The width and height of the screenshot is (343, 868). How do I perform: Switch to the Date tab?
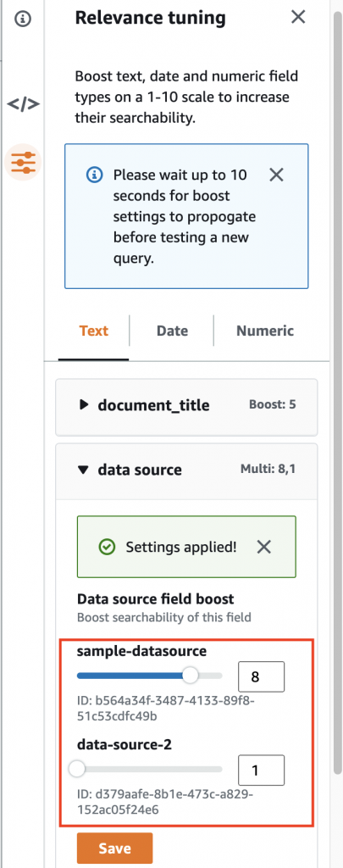tap(172, 331)
